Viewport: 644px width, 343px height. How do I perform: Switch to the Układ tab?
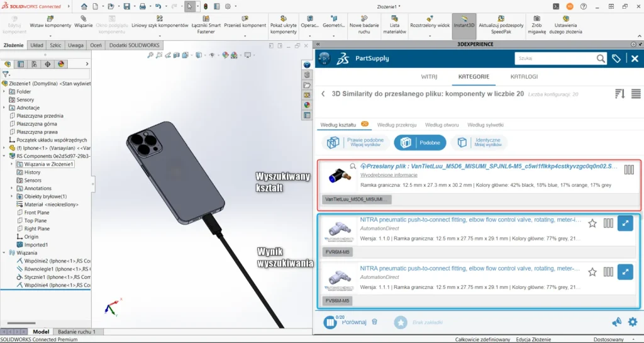(36, 45)
